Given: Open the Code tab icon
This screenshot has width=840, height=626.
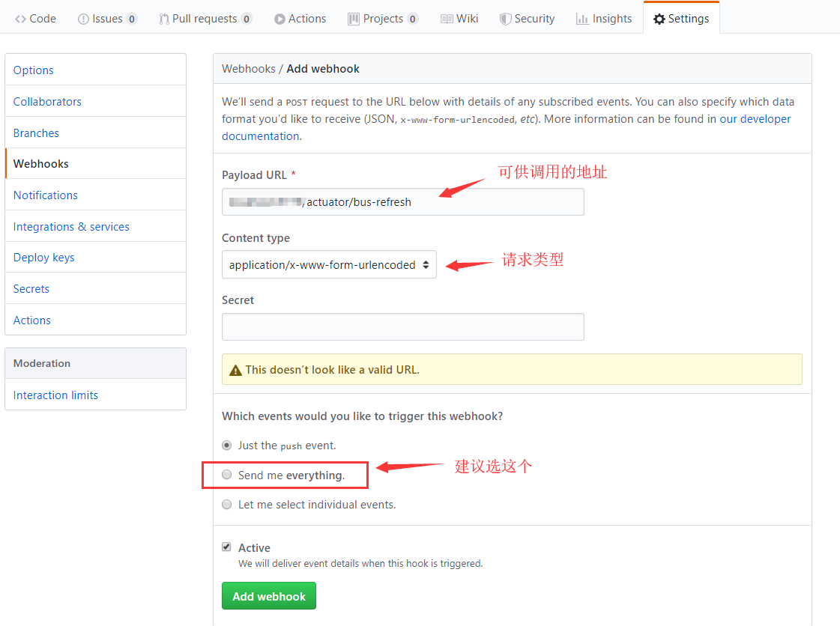Looking at the screenshot, I should [x=20, y=19].
